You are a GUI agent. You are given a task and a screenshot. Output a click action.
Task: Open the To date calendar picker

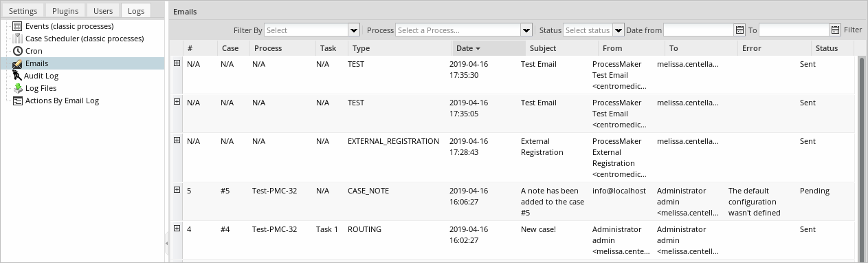(x=835, y=30)
